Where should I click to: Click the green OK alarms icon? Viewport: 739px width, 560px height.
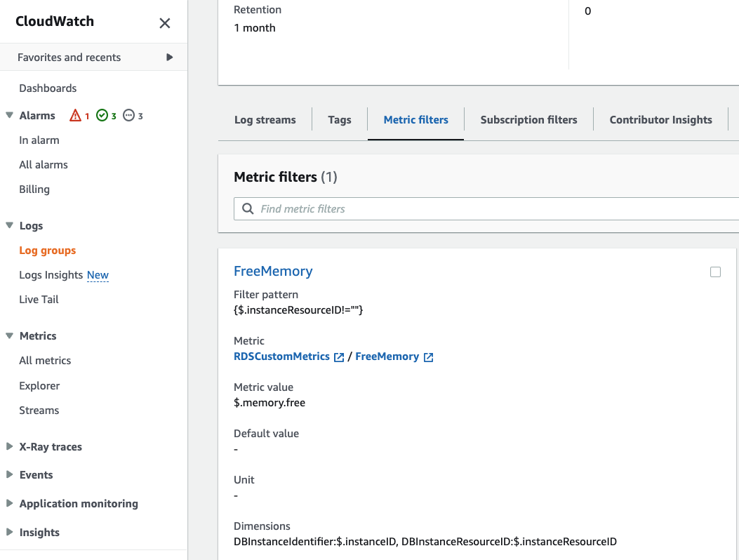click(102, 115)
